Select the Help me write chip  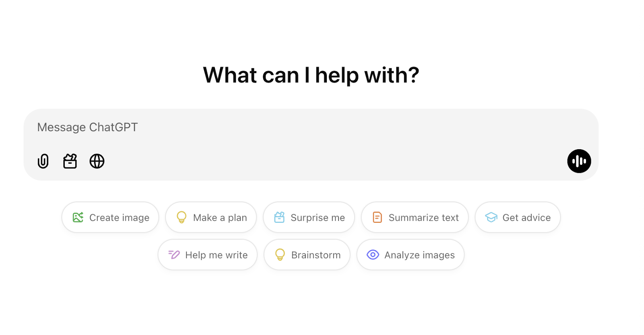(x=208, y=255)
